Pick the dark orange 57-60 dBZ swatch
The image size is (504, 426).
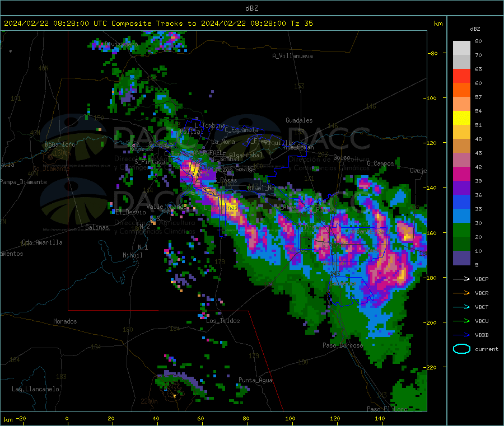coord(461,90)
